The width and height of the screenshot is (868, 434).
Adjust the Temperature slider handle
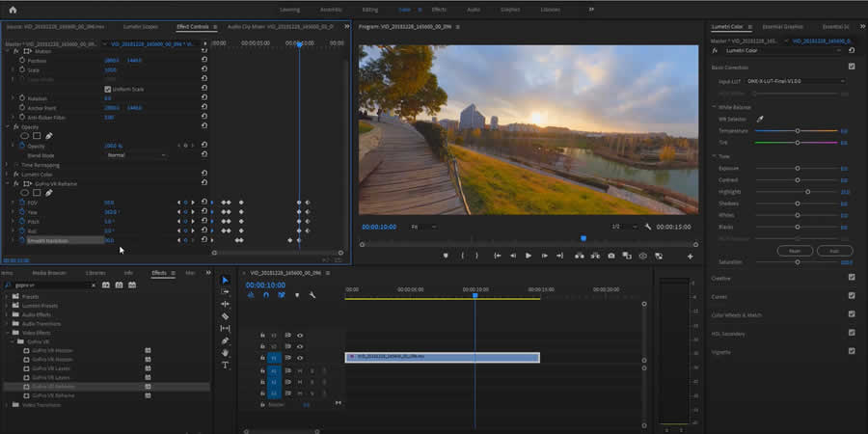(798, 130)
